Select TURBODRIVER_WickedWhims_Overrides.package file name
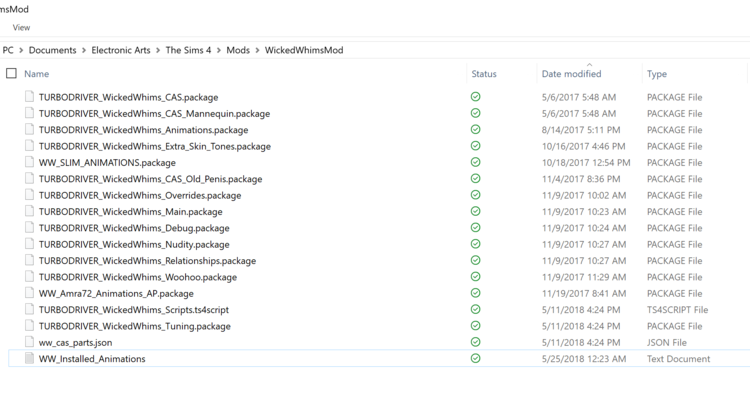 [140, 195]
